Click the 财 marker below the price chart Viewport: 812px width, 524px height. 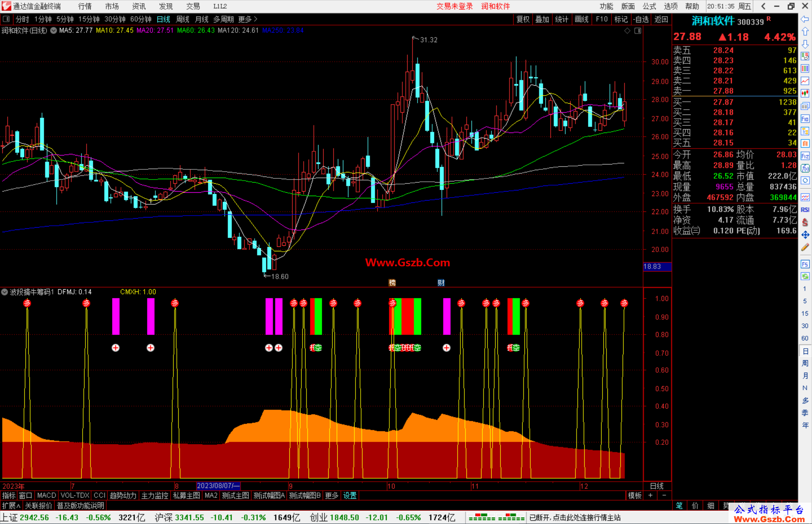tap(441, 282)
